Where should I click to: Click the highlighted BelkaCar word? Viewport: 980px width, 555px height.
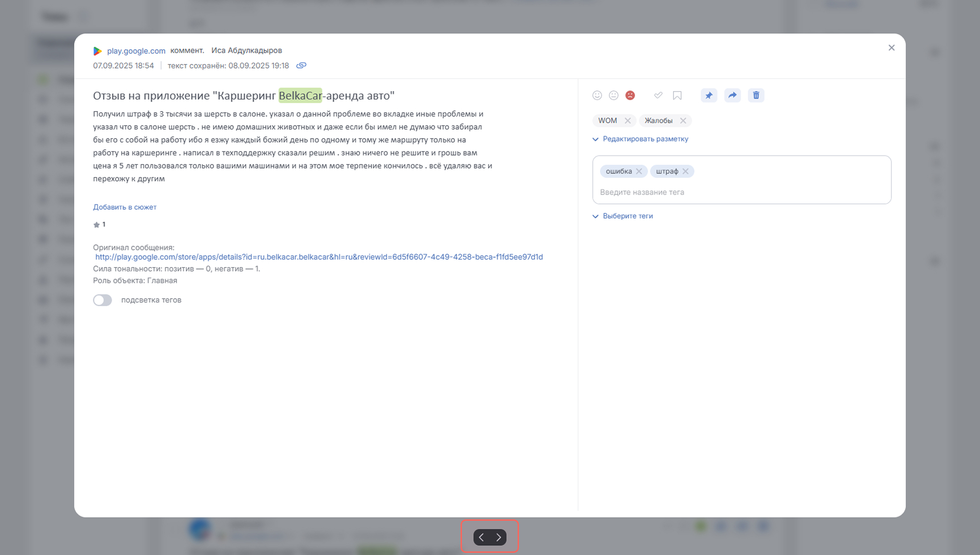300,95
